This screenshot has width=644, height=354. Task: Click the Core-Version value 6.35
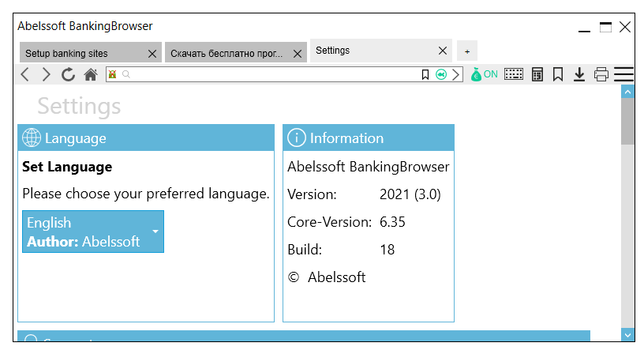tap(392, 222)
